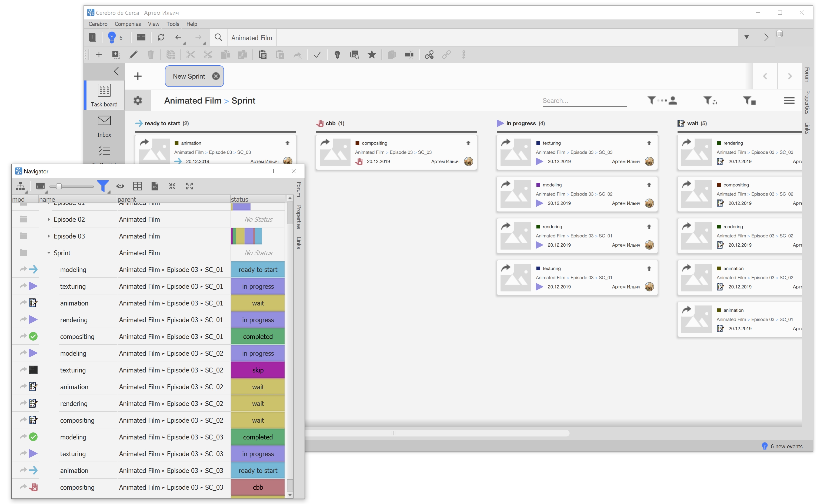Click the star favorite icon
This screenshot has height=504, width=827.
coord(372,55)
